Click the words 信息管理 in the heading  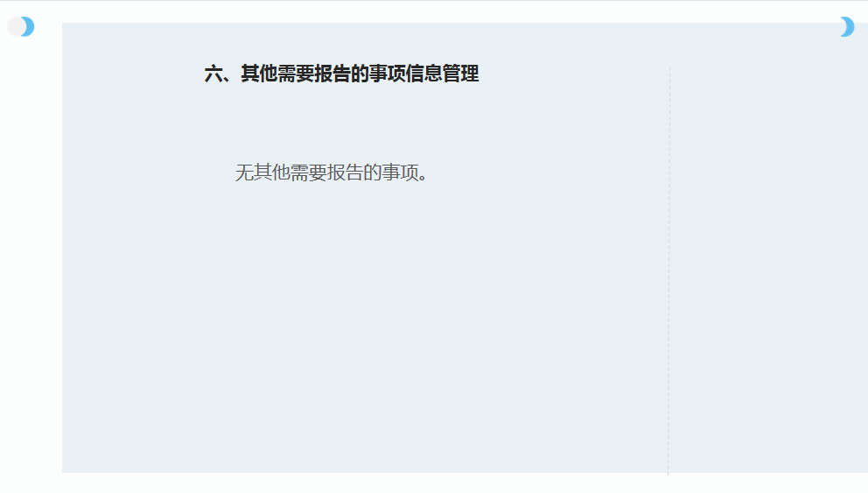click(x=442, y=74)
